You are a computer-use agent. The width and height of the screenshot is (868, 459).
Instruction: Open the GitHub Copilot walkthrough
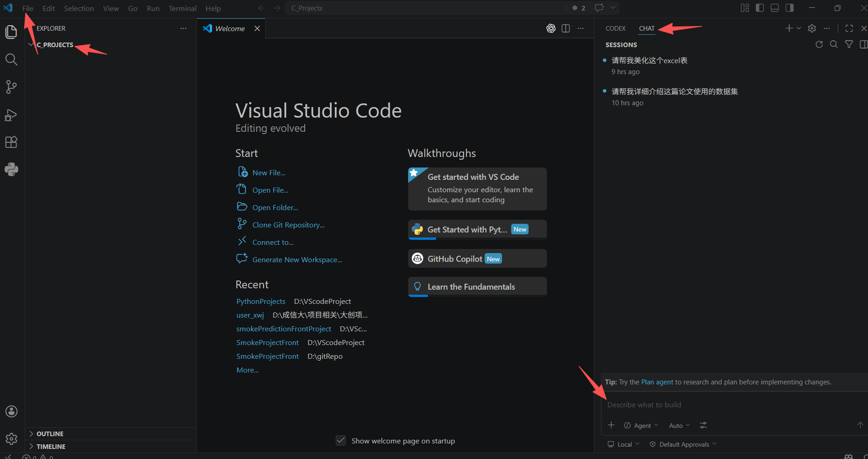coord(477,259)
